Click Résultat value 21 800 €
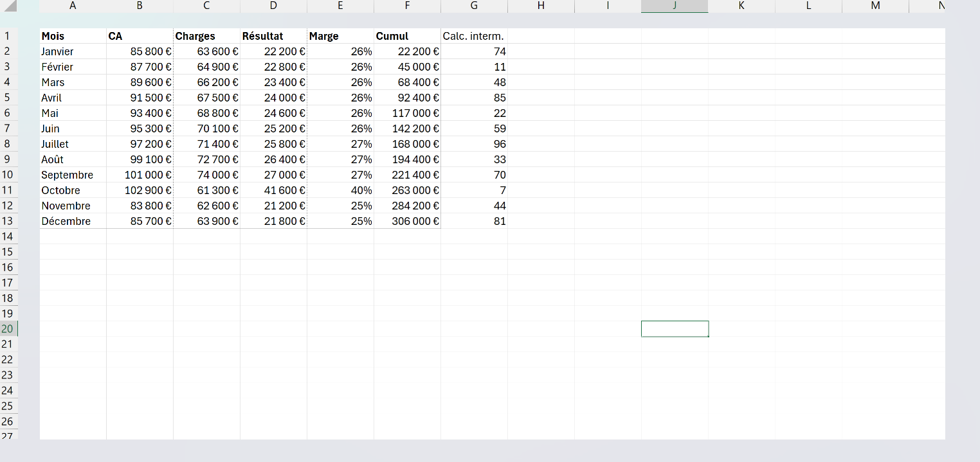 point(273,221)
